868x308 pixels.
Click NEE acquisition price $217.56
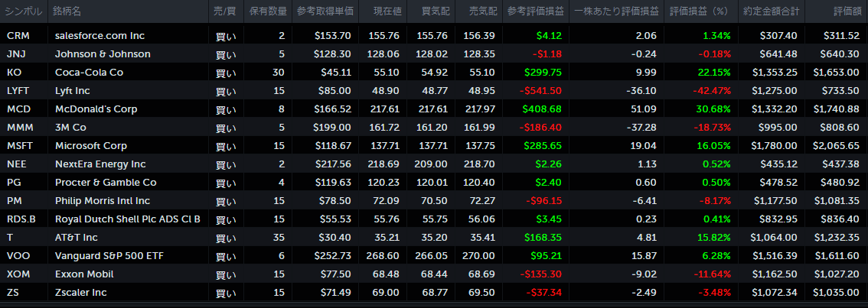point(333,164)
